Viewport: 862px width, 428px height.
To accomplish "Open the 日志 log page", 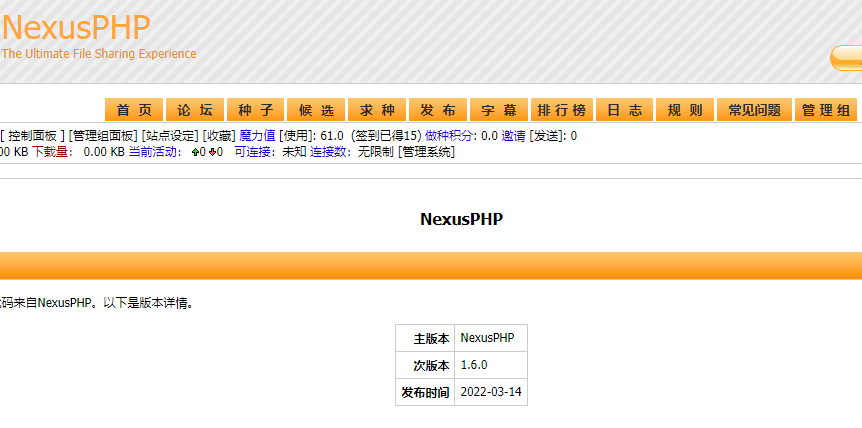I will pos(625,110).
